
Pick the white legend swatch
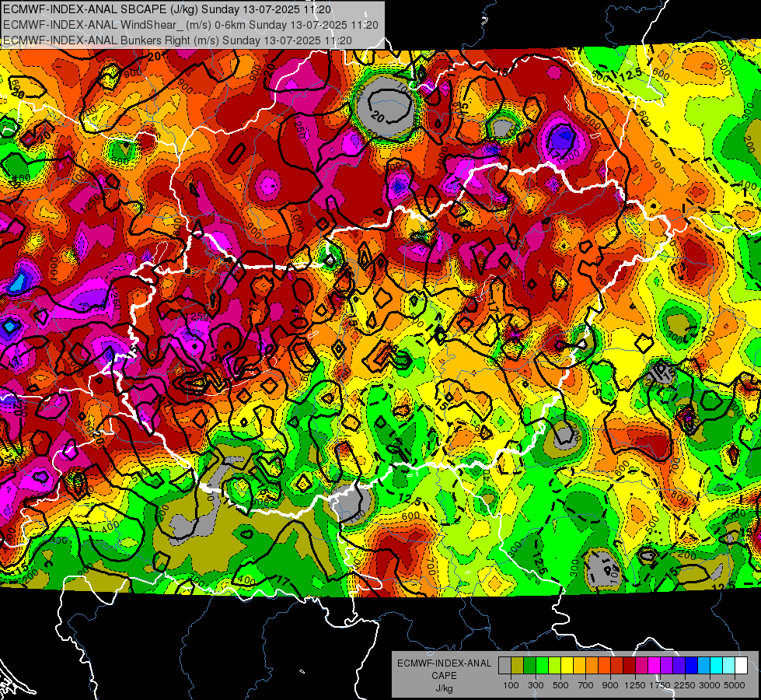[x=741, y=666]
